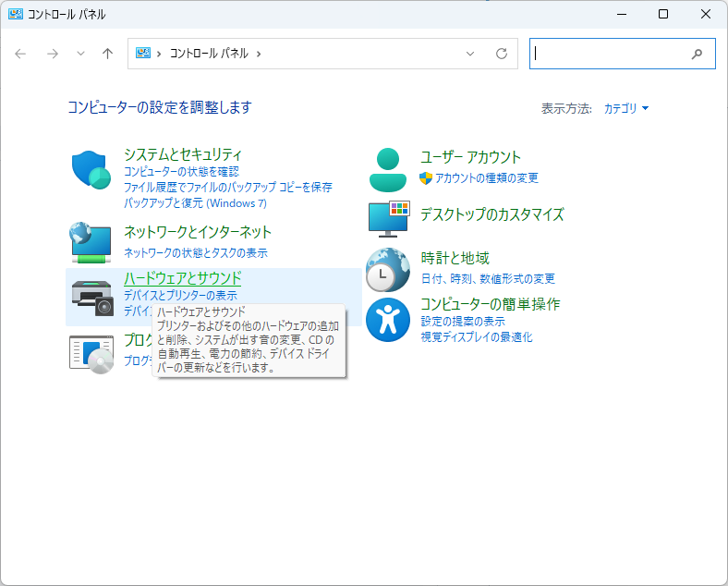This screenshot has height=586, width=728.
Task: Open the Desktop Customization monitor icon
Action: pyautogui.click(x=389, y=219)
